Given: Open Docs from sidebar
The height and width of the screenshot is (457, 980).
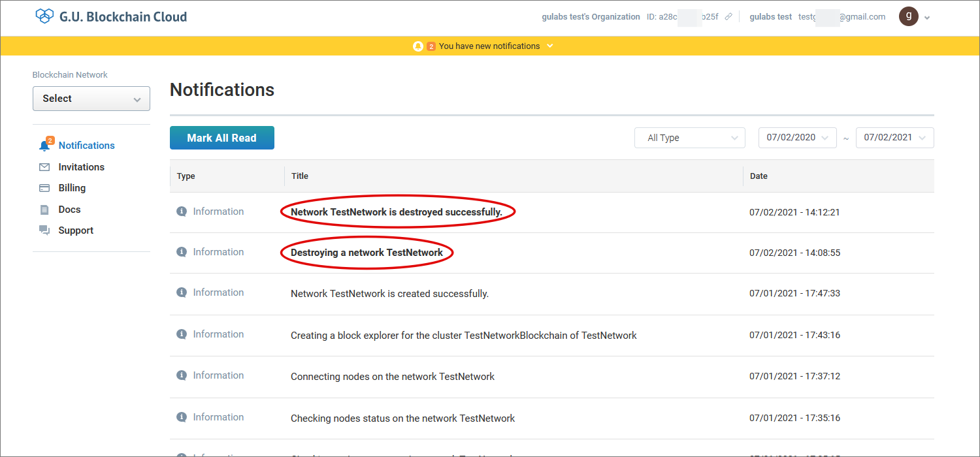Looking at the screenshot, I should coord(69,210).
